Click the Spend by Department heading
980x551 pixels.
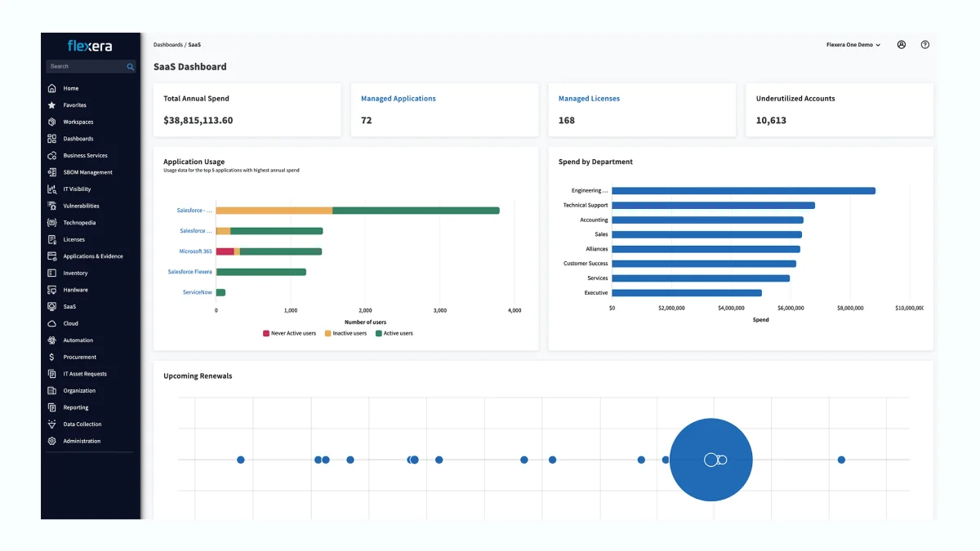click(x=595, y=162)
